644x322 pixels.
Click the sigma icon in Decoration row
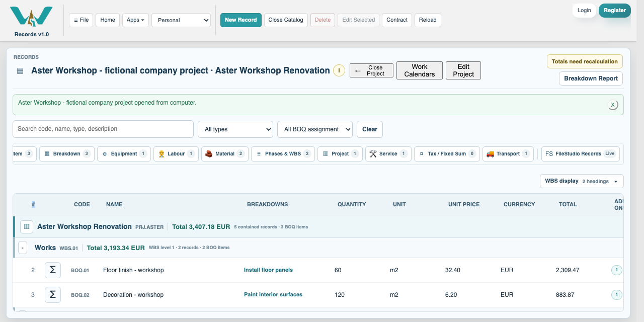click(x=53, y=295)
